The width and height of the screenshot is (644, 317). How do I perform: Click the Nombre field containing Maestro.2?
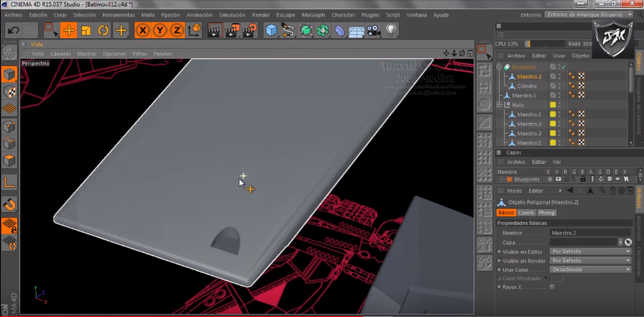(x=590, y=233)
